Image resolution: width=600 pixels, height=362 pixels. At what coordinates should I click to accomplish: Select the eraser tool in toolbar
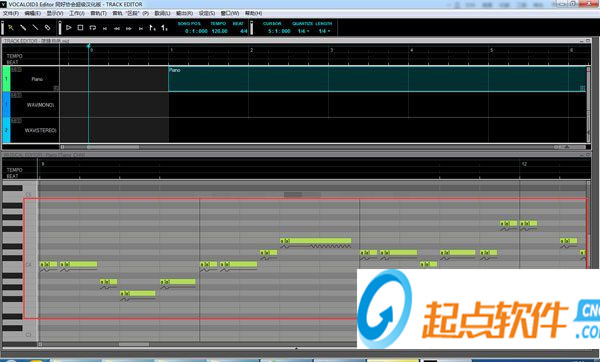click(x=47, y=28)
